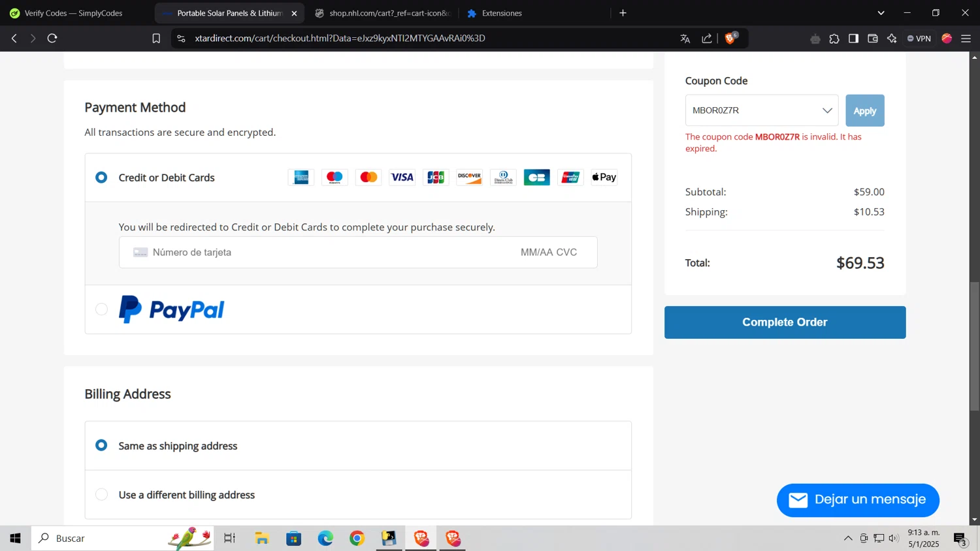This screenshot has height=551, width=980.
Task: Click the MM/AA expiry field
Action: [536, 252]
